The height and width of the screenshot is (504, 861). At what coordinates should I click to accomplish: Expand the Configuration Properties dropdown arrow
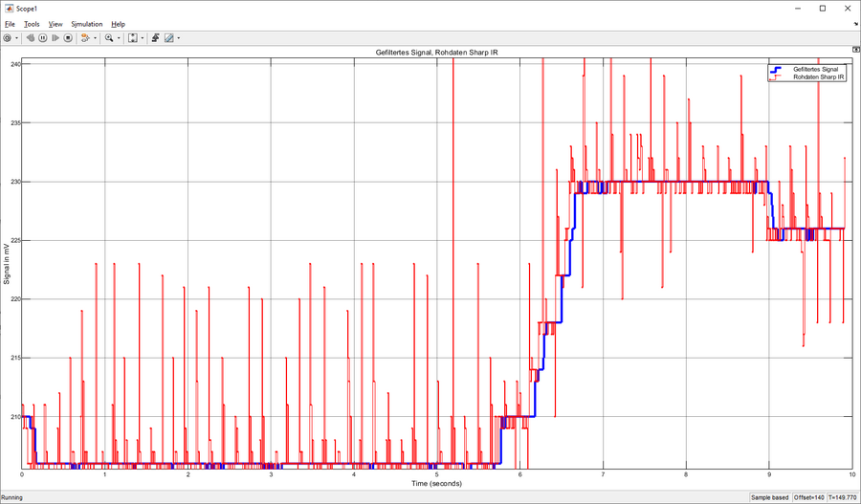coord(17,38)
